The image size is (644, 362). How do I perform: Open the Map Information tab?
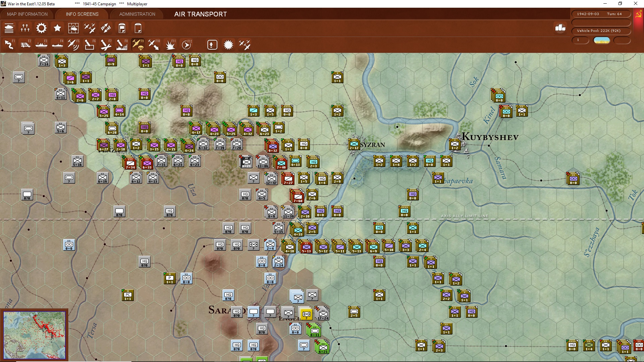point(27,14)
